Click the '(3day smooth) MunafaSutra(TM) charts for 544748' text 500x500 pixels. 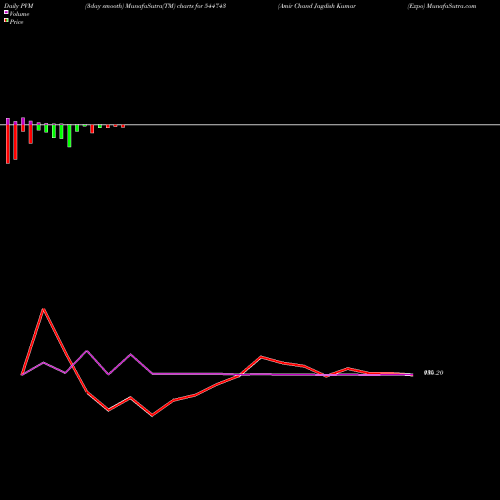click(x=156, y=6)
